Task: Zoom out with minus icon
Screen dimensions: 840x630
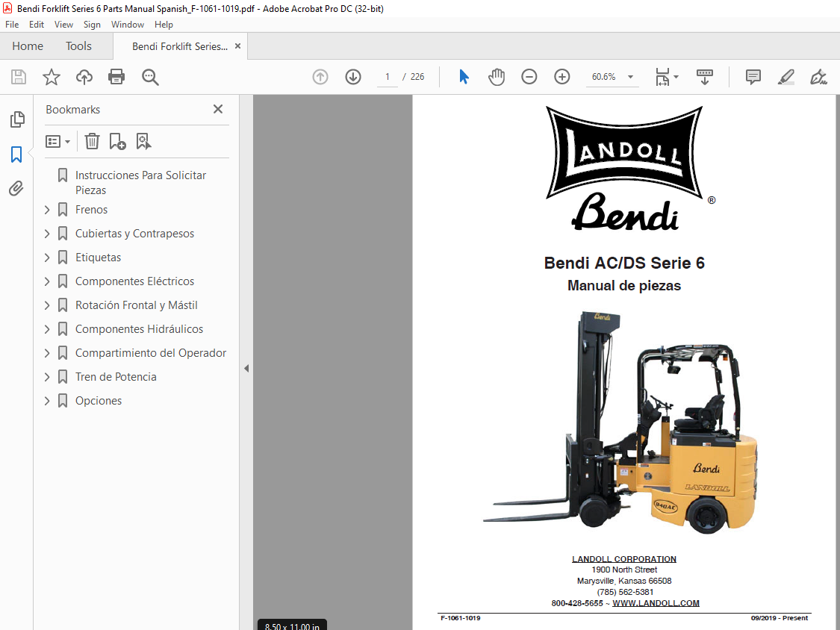Action: tap(529, 77)
